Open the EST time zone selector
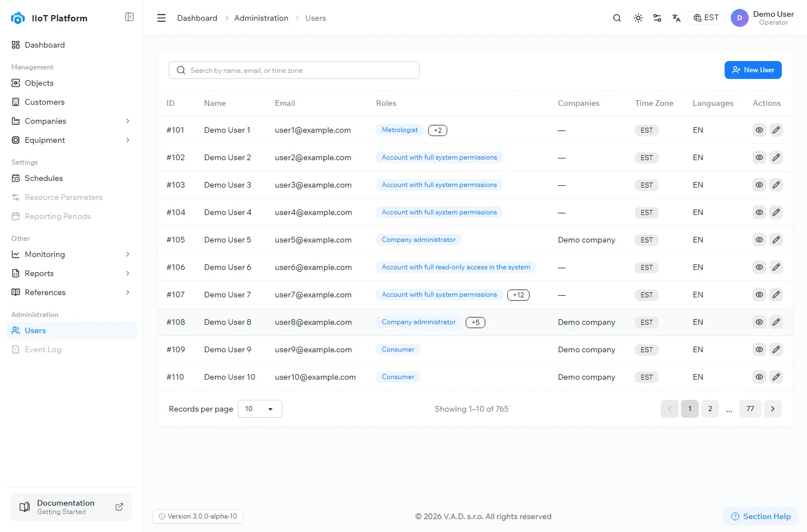 [706, 18]
